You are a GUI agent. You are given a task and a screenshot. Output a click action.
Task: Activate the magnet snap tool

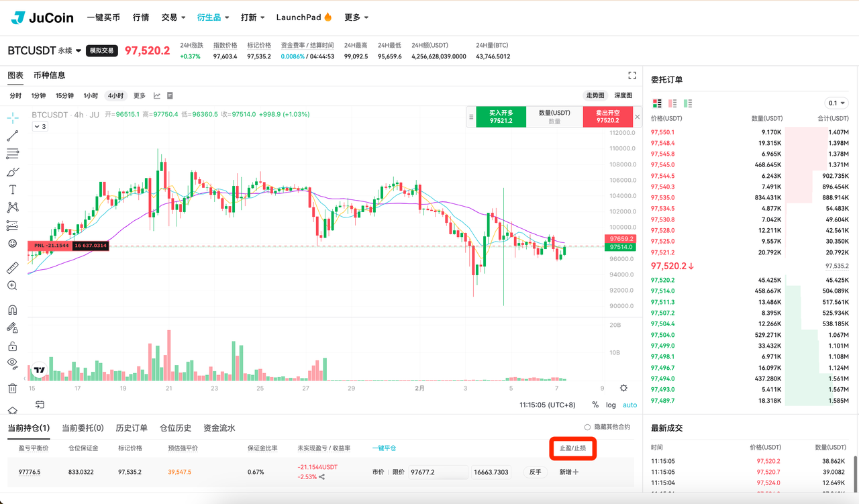tap(12, 310)
